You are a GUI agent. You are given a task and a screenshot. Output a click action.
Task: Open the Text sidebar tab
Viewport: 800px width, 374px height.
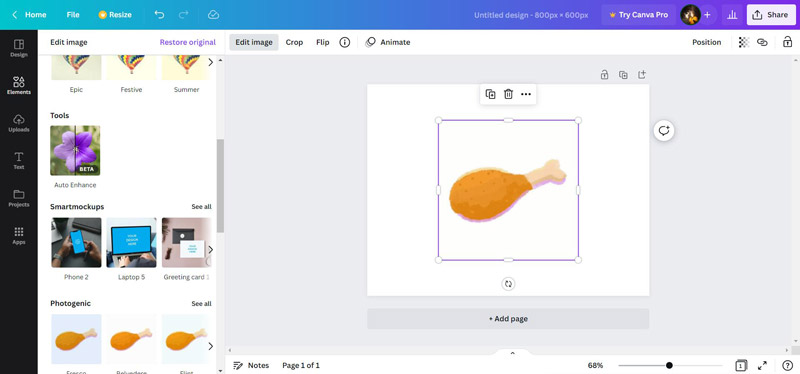tap(18, 160)
